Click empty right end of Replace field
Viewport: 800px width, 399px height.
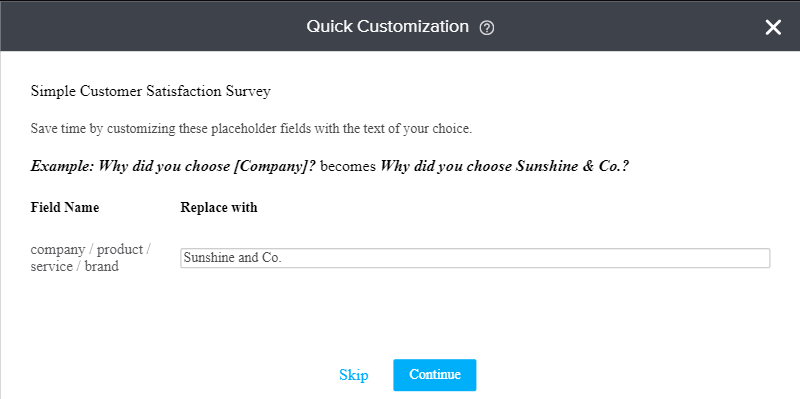point(714,258)
